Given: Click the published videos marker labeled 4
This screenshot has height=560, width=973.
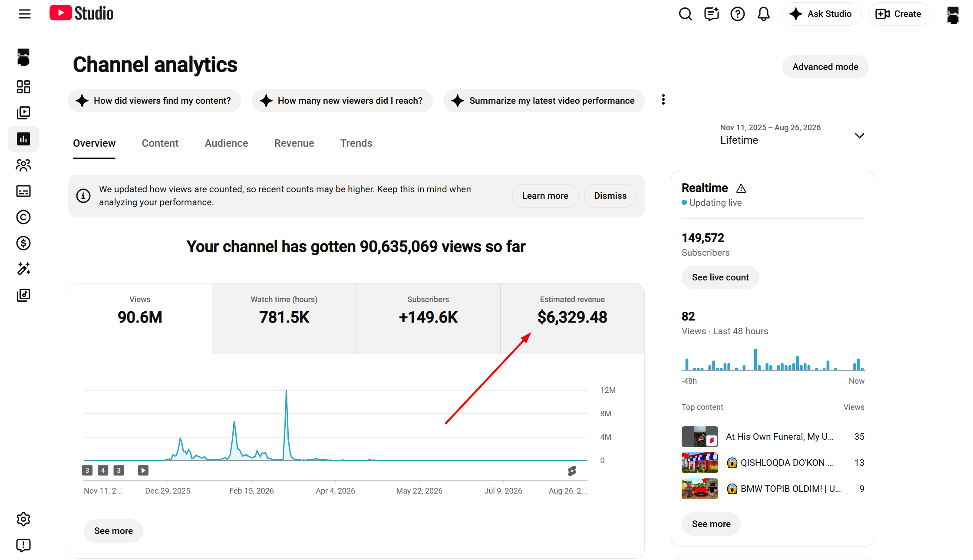Looking at the screenshot, I should coord(103,470).
